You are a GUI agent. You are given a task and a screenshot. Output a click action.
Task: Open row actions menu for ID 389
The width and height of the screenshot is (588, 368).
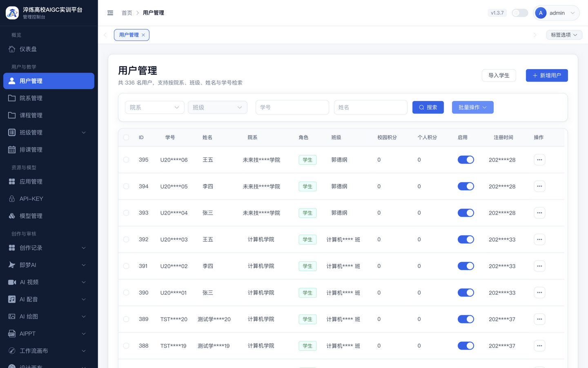click(539, 319)
